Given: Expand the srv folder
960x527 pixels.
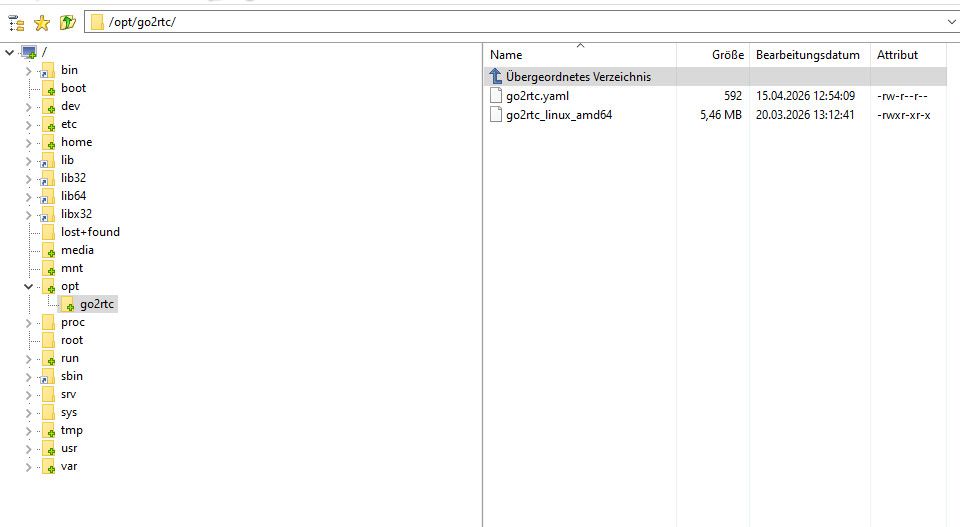Looking at the screenshot, I should (x=28, y=395).
